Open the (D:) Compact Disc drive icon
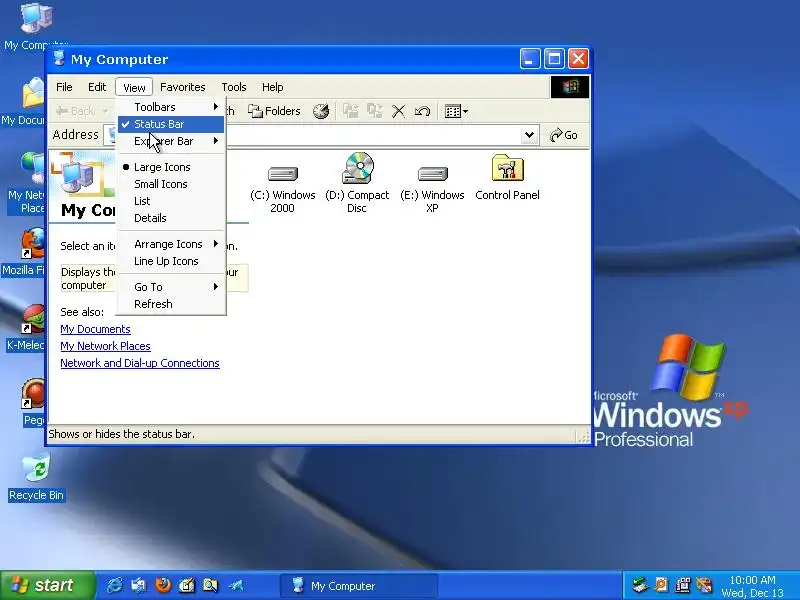800x600 pixels. [x=357, y=183]
